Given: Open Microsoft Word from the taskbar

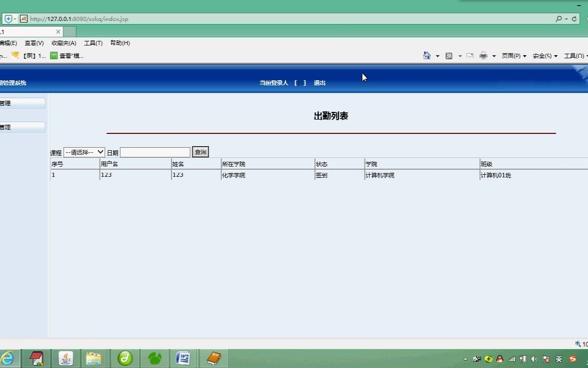Looking at the screenshot, I should point(183,358).
